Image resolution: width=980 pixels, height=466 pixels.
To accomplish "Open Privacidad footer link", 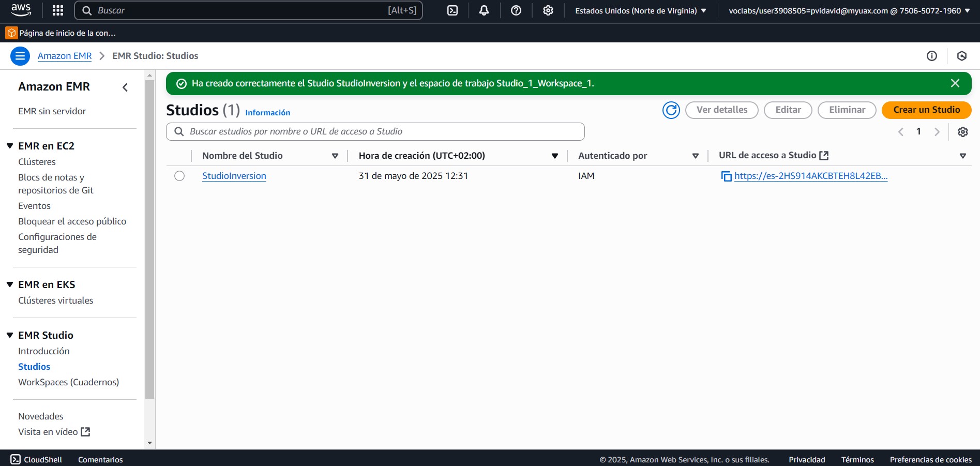I will (x=807, y=459).
